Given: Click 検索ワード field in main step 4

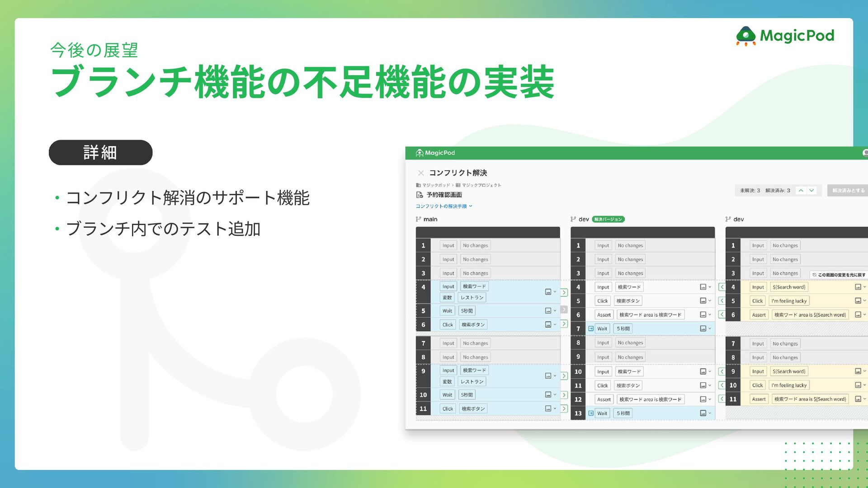Looking at the screenshot, I should point(474,286).
